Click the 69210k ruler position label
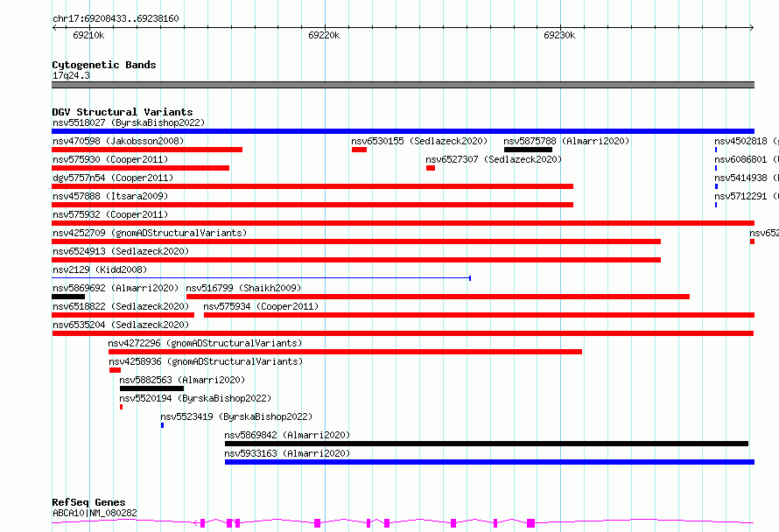 pyautogui.click(x=88, y=35)
